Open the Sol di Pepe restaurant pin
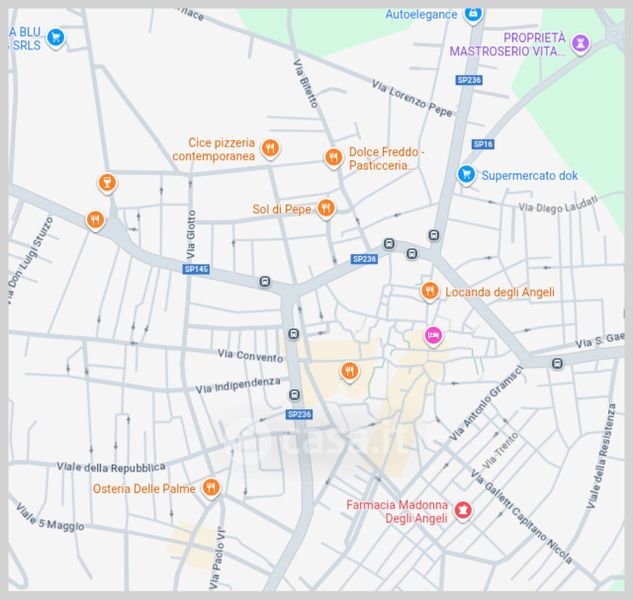This screenshot has width=633, height=600. point(325,208)
